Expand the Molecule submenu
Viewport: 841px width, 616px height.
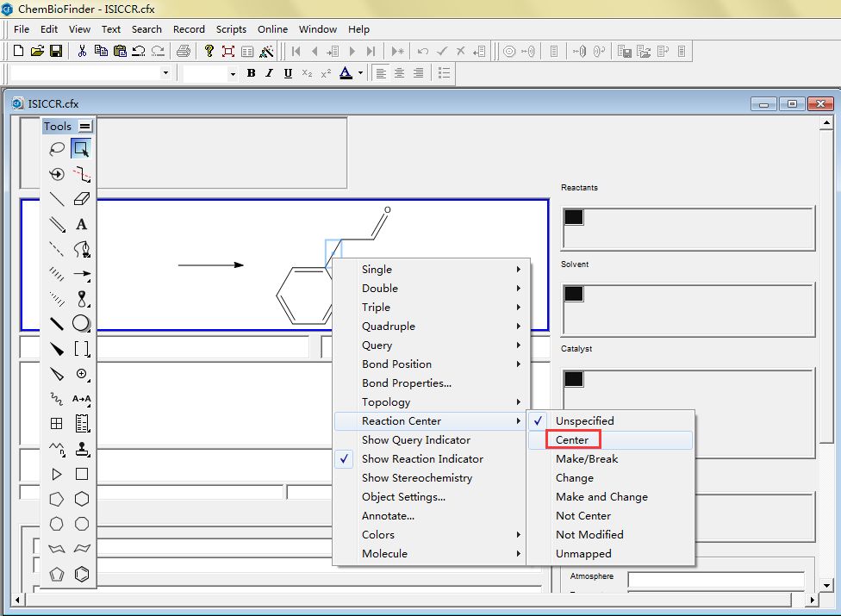pos(429,554)
